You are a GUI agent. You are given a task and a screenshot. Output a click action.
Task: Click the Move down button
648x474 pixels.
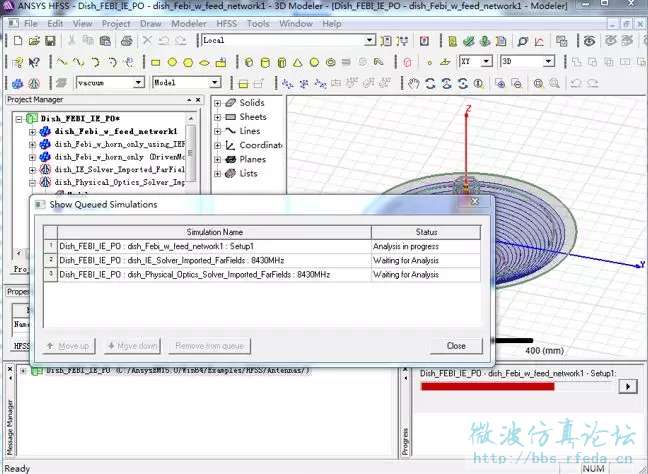(x=133, y=346)
